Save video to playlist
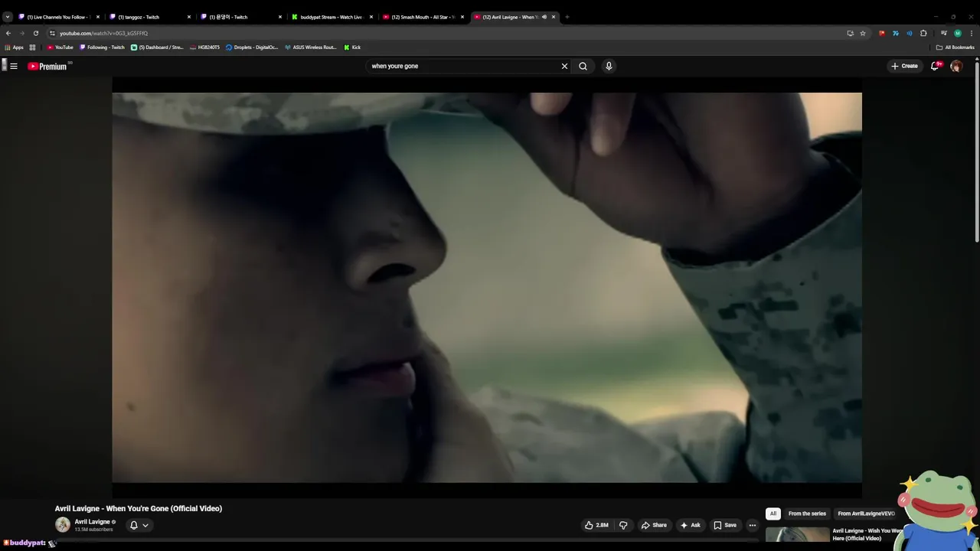This screenshot has height=551, width=980. point(724,525)
